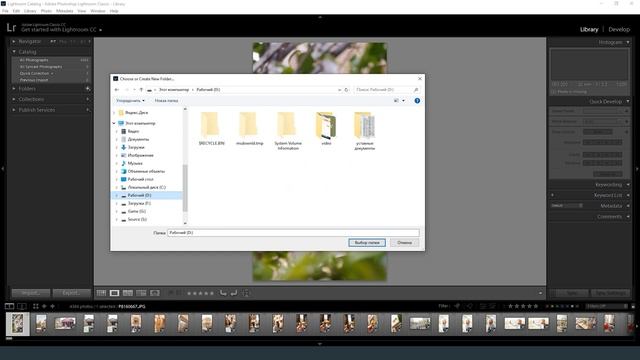The width and height of the screenshot is (640, 360).
Task: Expand the Keywording panel triangle
Action: tap(628, 184)
